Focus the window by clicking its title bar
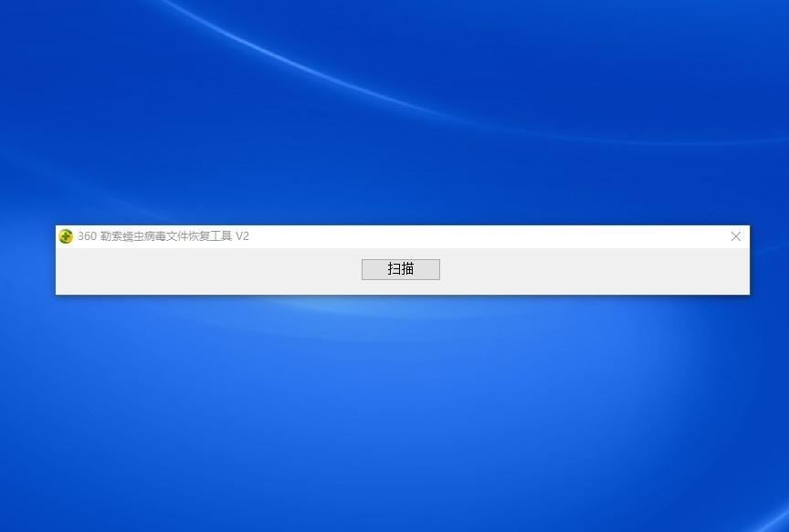The width and height of the screenshot is (789, 532). [457, 236]
